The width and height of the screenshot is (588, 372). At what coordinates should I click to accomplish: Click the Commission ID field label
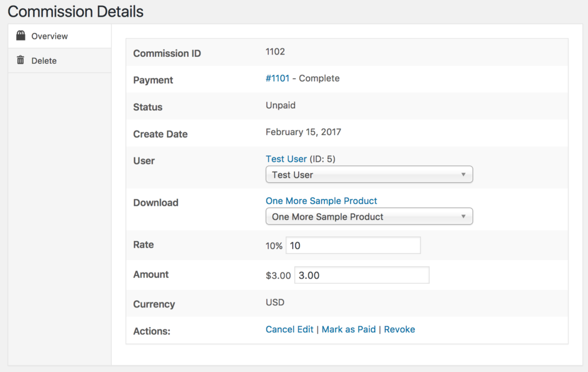(x=167, y=53)
